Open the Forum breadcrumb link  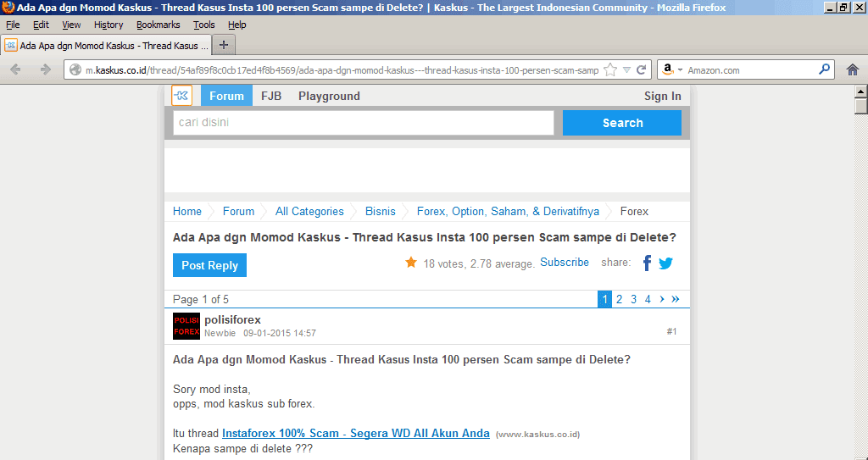238,212
